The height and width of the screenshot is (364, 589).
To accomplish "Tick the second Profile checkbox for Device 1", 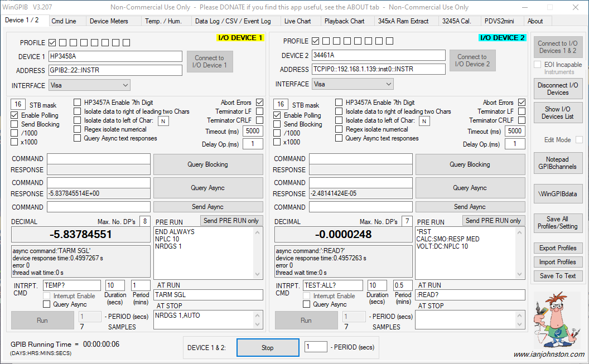I will click(x=63, y=43).
